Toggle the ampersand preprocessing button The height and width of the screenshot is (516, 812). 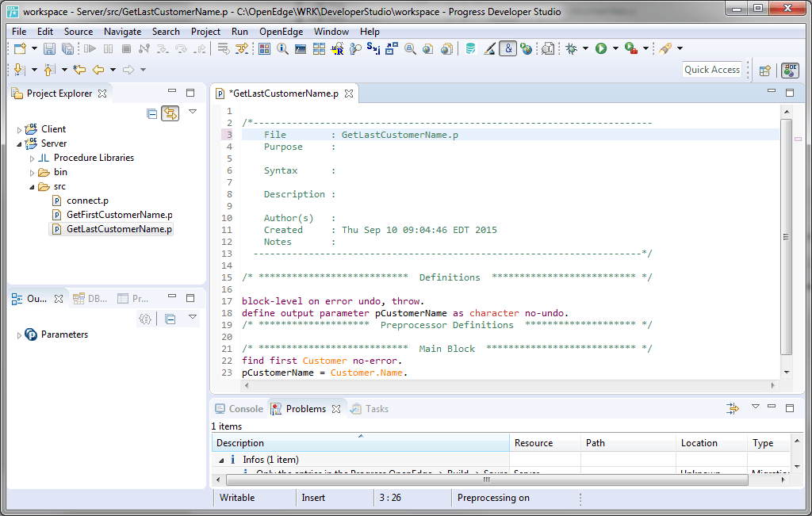(x=508, y=49)
